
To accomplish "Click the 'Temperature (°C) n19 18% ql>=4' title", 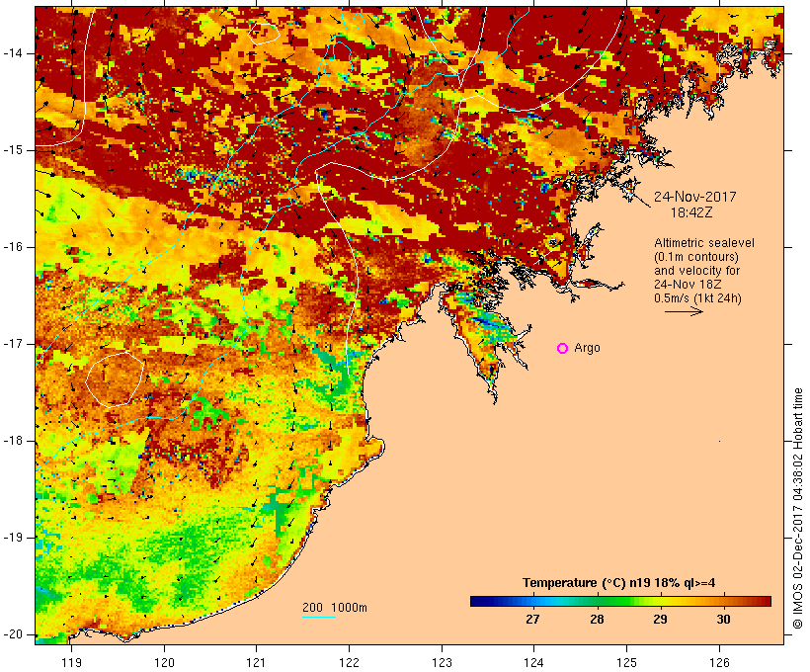I will click(x=619, y=583).
